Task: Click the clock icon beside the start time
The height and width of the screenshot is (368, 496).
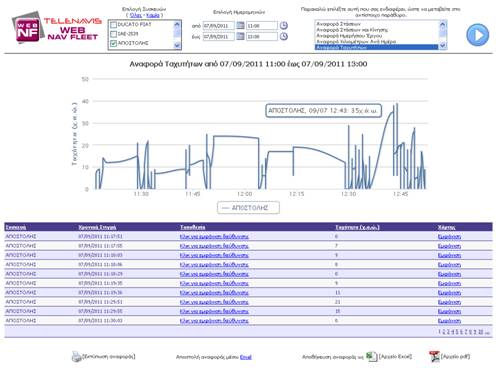Action: pos(284,25)
